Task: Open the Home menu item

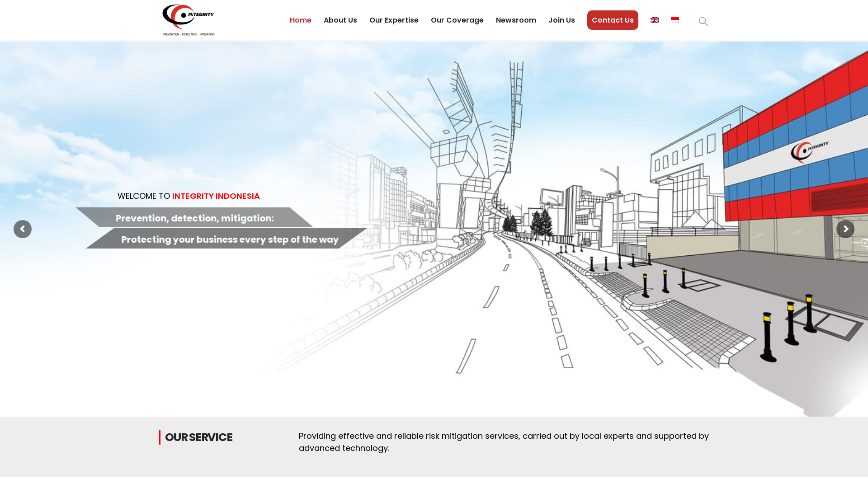Action: point(301,20)
